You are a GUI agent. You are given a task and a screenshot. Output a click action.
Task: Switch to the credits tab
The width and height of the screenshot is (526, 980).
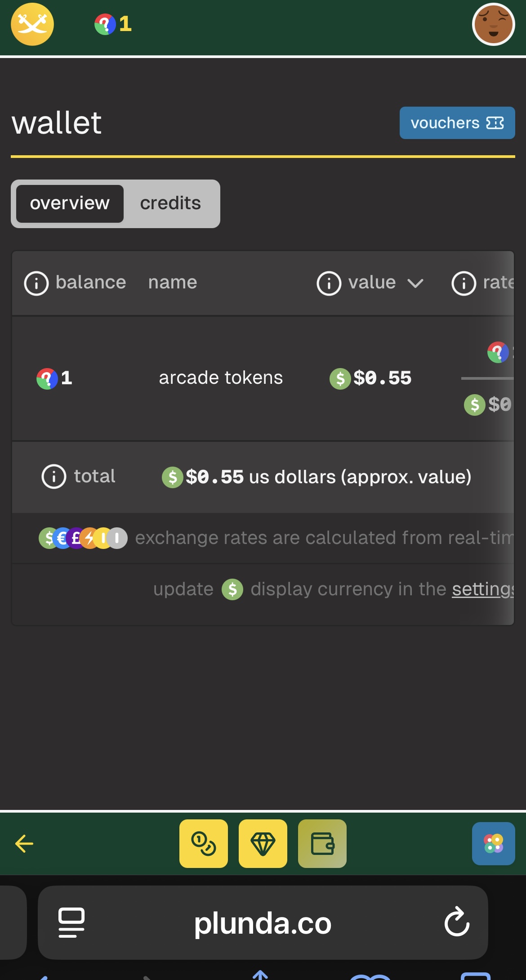[170, 203]
